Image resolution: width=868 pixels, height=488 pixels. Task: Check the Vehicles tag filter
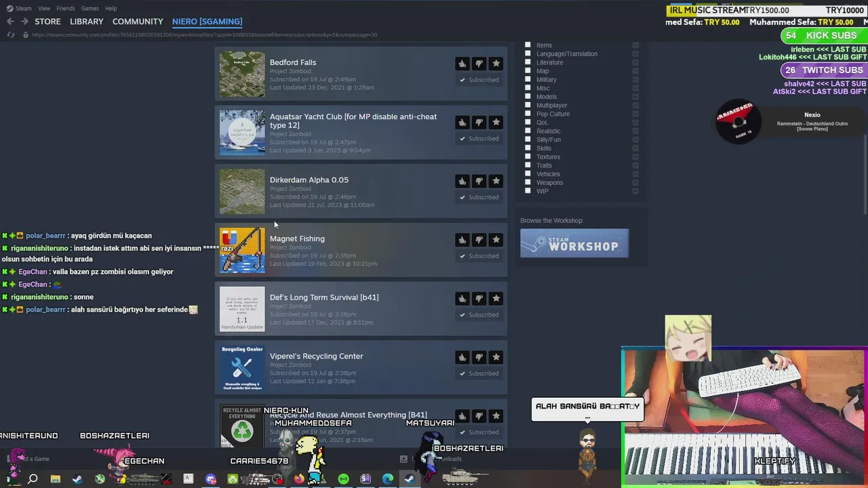tap(528, 174)
